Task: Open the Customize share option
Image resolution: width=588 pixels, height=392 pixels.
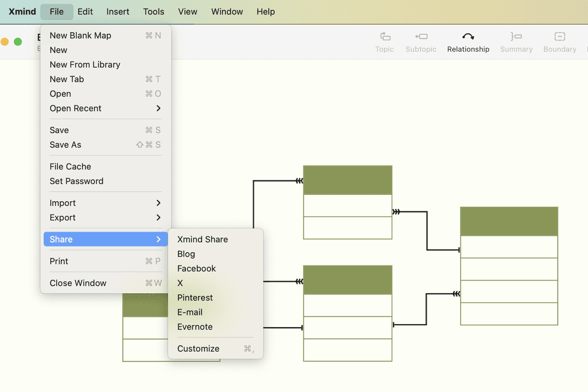Action: coord(199,348)
